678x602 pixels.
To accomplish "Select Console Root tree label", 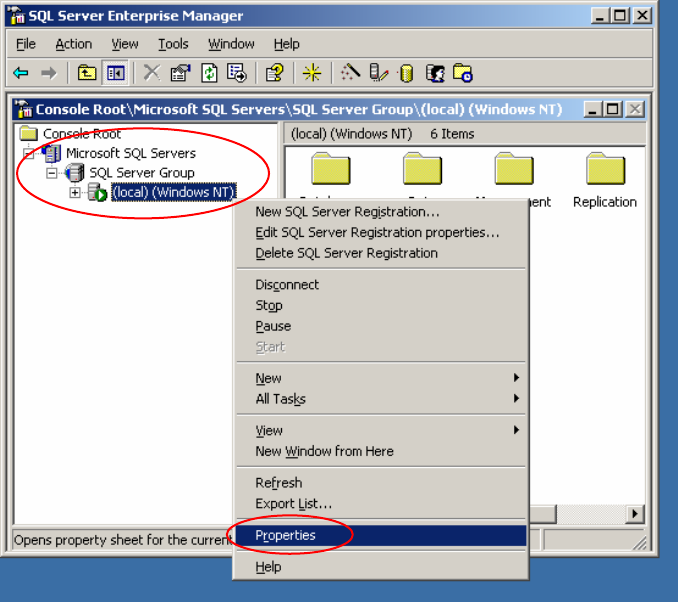I will coord(82,134).
